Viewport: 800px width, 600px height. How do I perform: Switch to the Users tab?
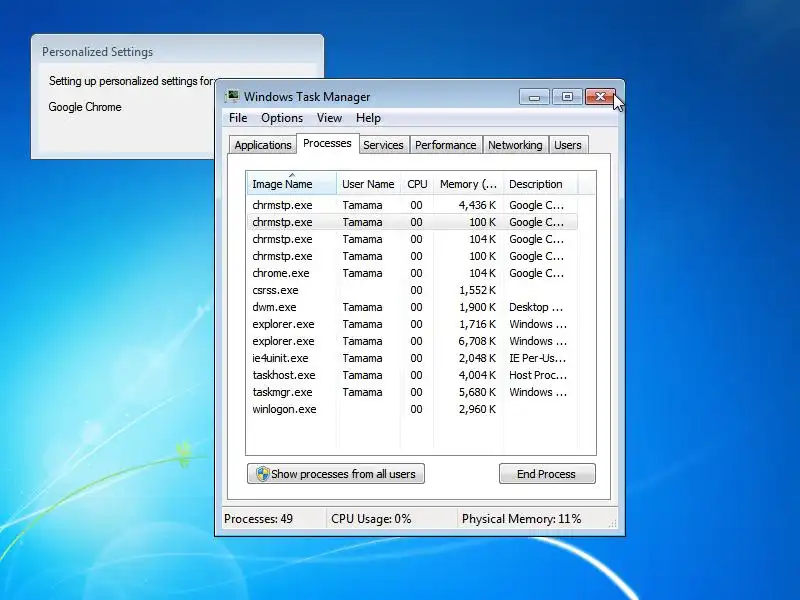pyautogui.click(x=568, y=145)
